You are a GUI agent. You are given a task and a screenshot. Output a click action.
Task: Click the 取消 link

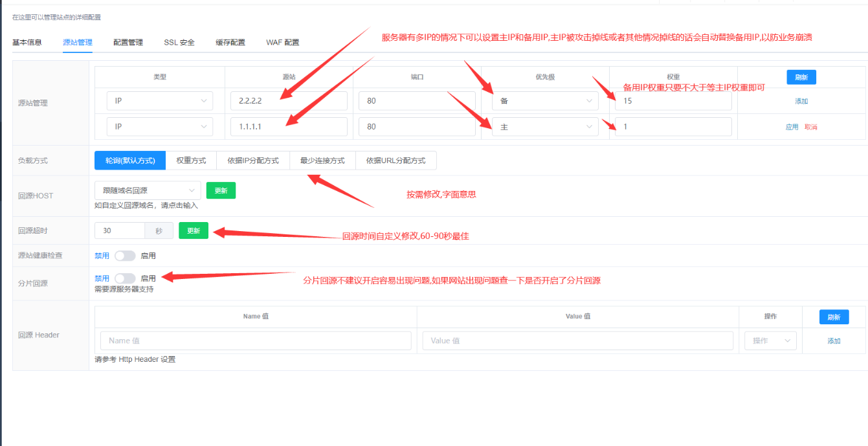click(811, 127)
